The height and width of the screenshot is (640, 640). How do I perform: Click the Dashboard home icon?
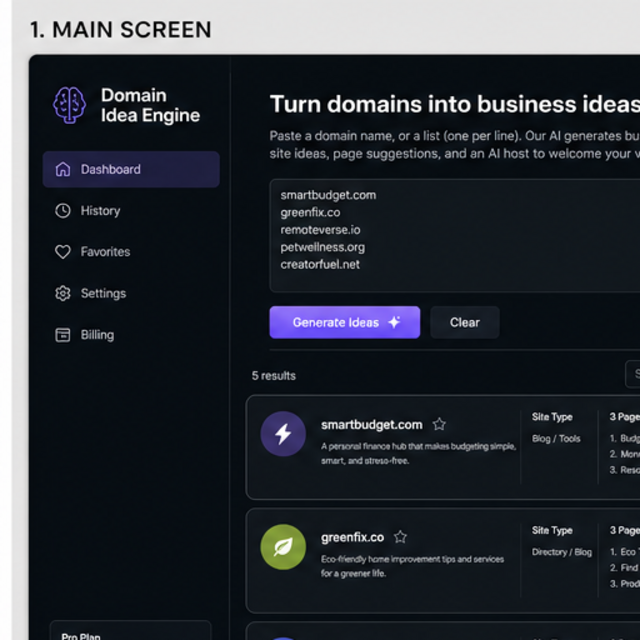63,169
